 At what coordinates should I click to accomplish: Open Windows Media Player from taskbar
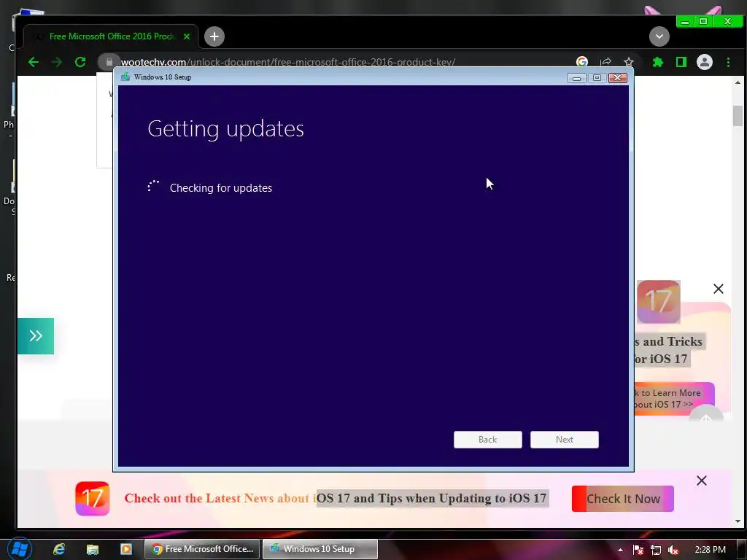125,549
